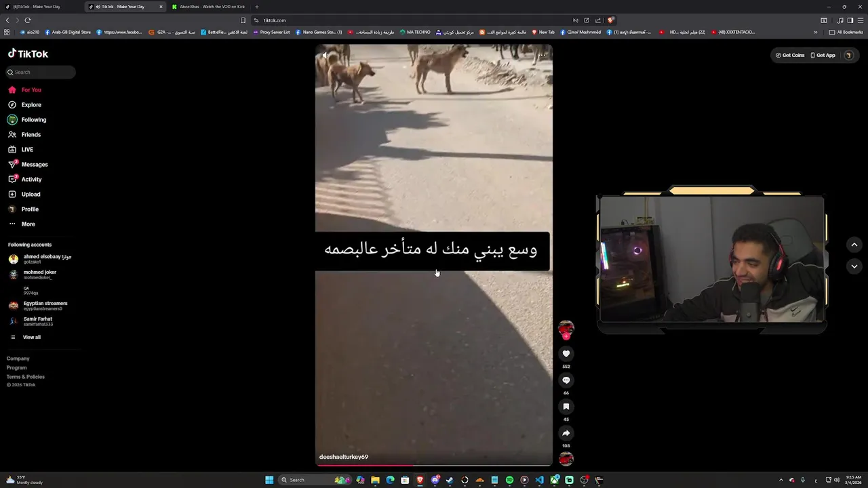
Task: Bookmark this page
Action: (x=243, y=20)
